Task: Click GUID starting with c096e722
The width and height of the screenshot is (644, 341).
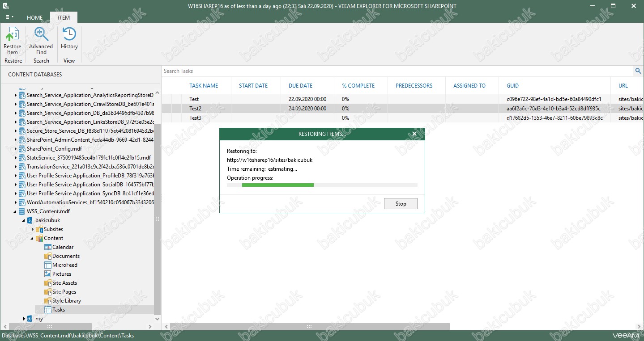Action: pos(554,99)
